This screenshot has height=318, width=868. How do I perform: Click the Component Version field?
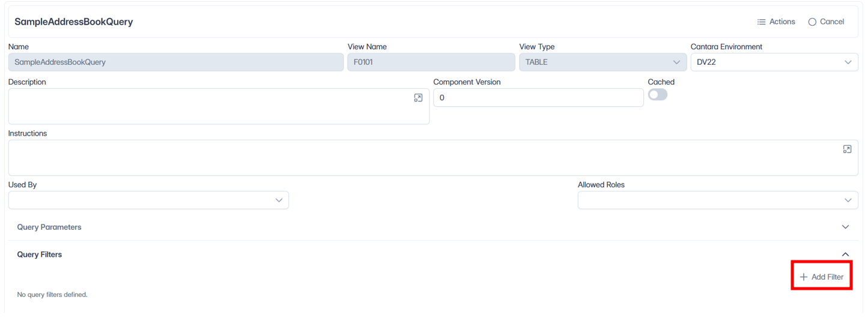pyautogui.click(x=538, y=98)
